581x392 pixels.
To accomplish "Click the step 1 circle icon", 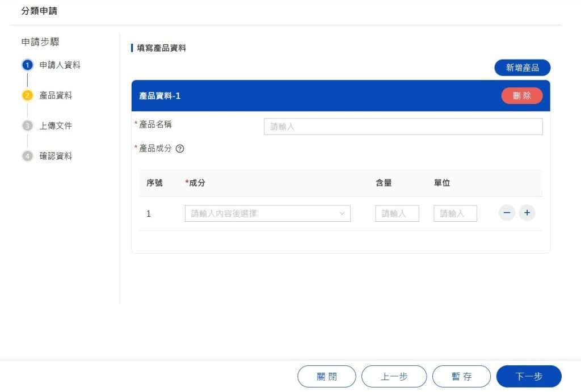I will point(27,65).
